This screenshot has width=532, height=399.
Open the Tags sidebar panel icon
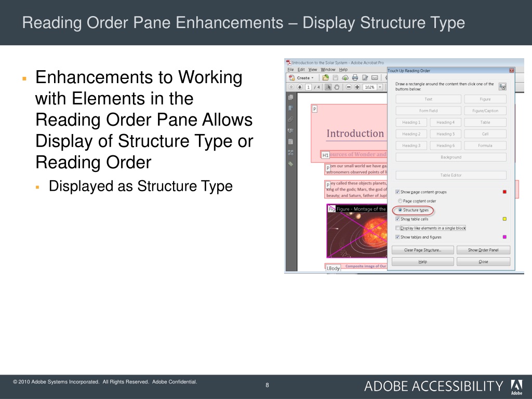point(291,164)
